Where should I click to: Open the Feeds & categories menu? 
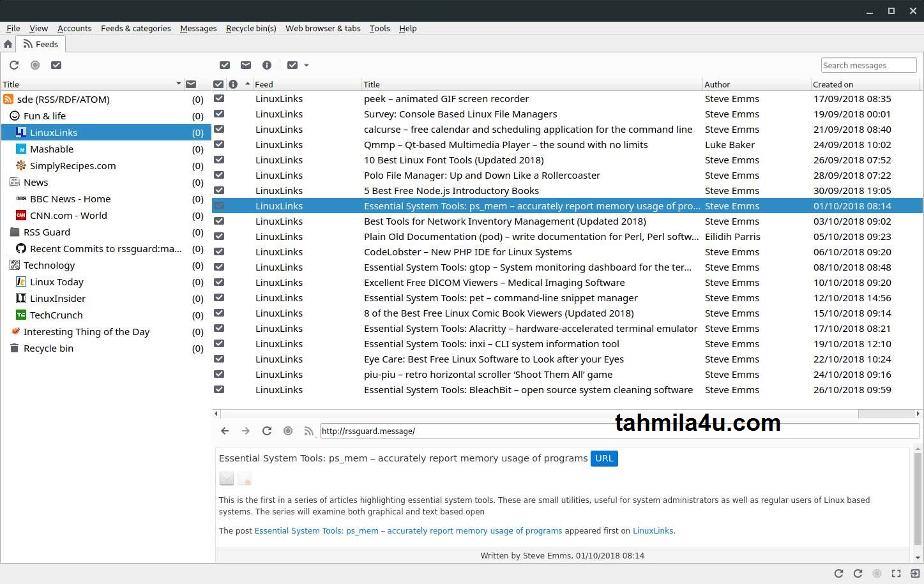(135, 28)
